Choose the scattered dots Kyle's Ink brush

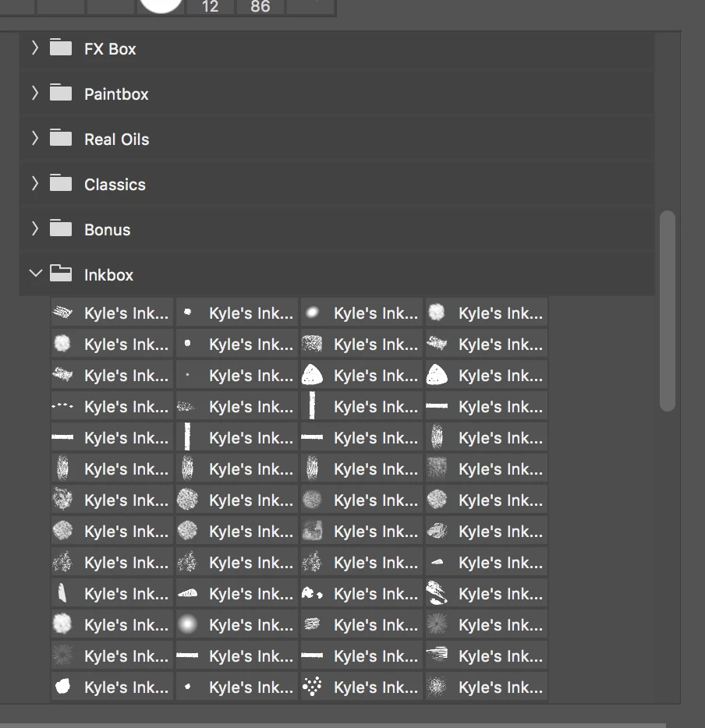(362, 687)
